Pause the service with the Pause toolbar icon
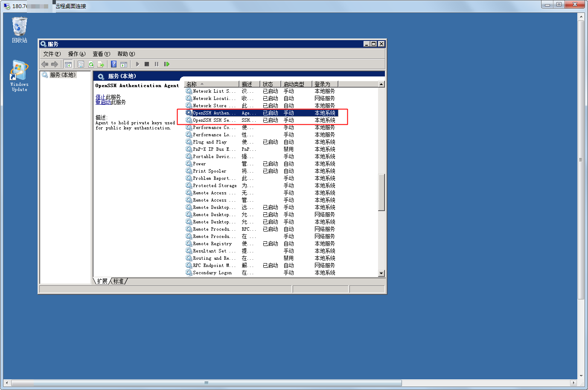The image size is (588, 390). pyautogui.click(x=156, y=64)
